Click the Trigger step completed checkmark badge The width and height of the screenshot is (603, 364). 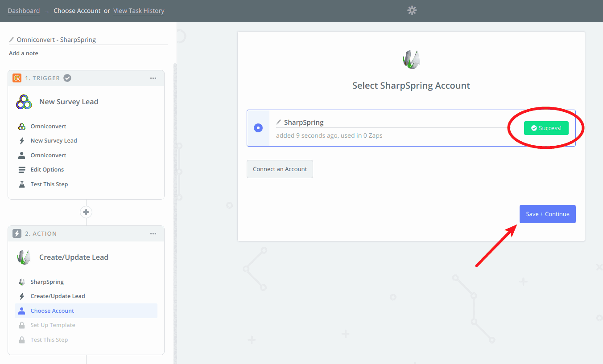pos(67,78)
